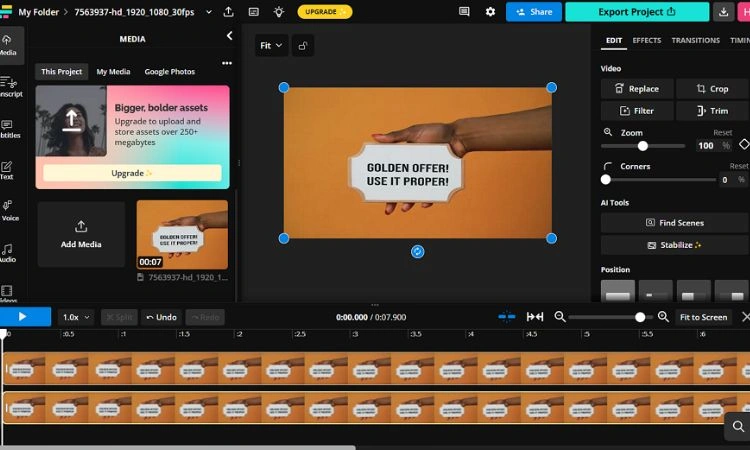The height and width of the screenshot is (450, 750).
Task: Play the video with the blue play button
Action: [x=23, y=317]
